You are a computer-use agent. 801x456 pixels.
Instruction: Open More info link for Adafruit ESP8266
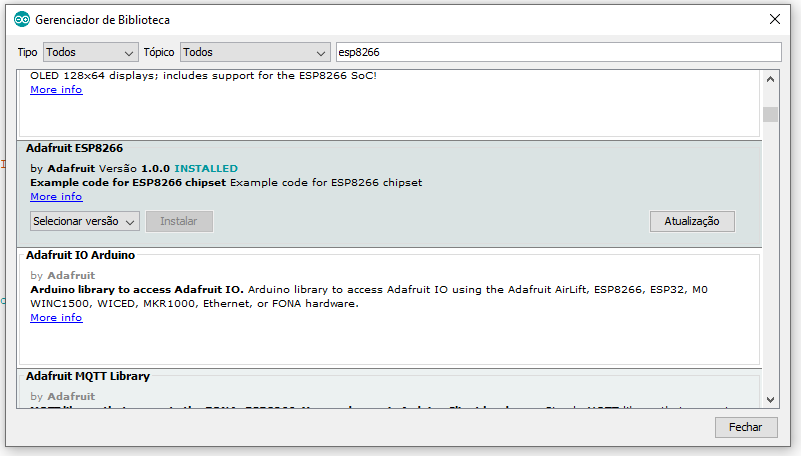[56, 197]
